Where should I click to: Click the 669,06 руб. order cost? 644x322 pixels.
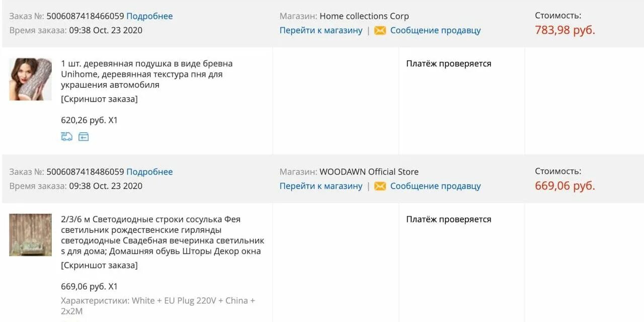click(565, 186)
